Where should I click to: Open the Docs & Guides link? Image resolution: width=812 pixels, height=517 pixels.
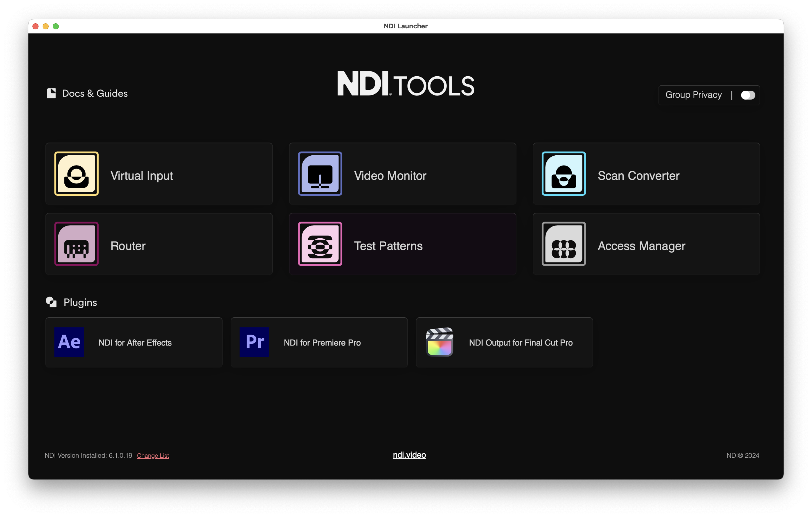pos(95,94)
